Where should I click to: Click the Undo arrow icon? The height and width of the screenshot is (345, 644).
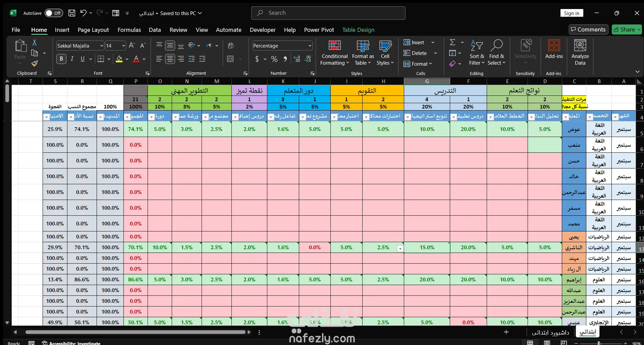83,13
